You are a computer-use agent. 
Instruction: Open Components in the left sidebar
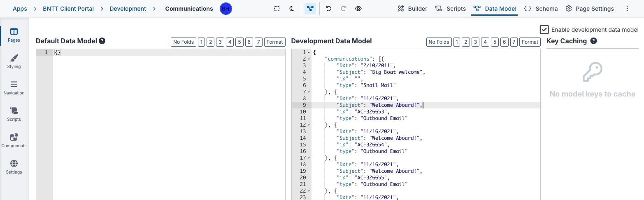14,141
